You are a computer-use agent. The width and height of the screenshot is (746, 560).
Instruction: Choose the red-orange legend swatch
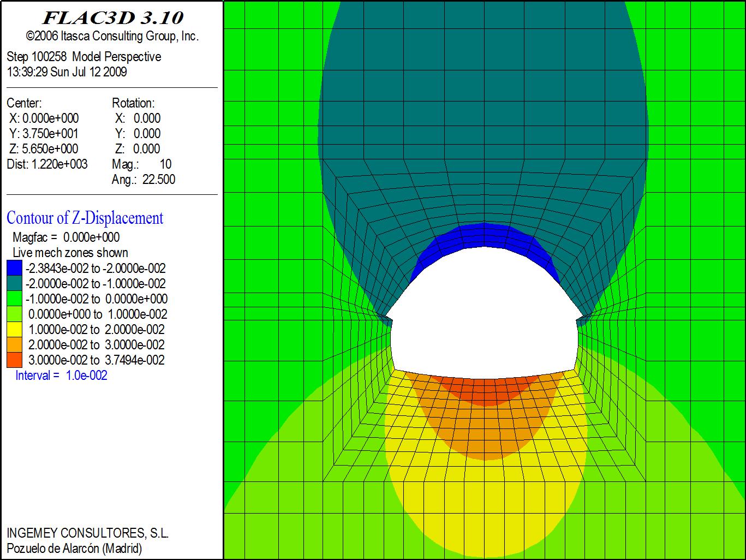click(14, 360)
